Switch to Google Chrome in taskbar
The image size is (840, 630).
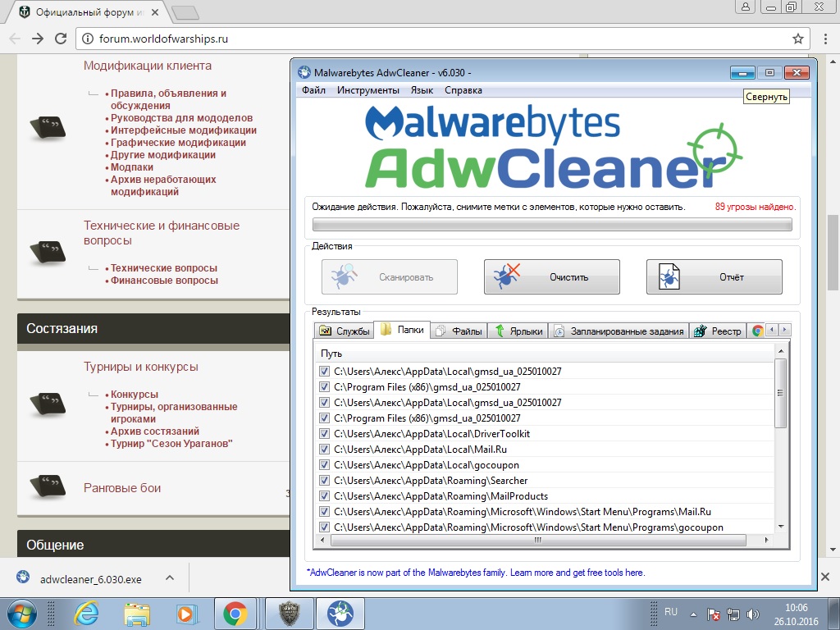[x=235, y=614]
